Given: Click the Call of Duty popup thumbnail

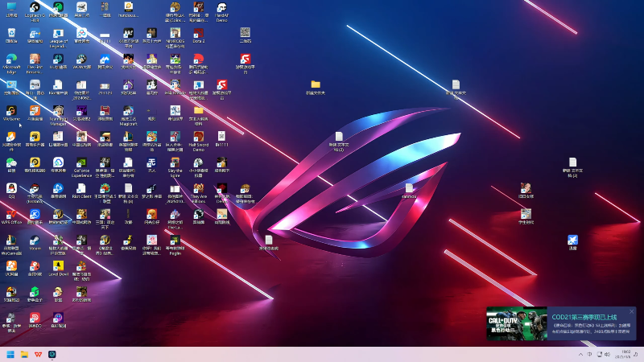Looking at the screenshot, I should tap(517, 323).
